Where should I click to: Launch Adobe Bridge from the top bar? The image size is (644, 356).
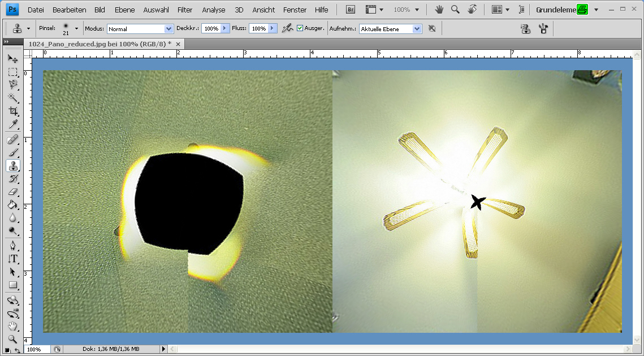(351, 10)
